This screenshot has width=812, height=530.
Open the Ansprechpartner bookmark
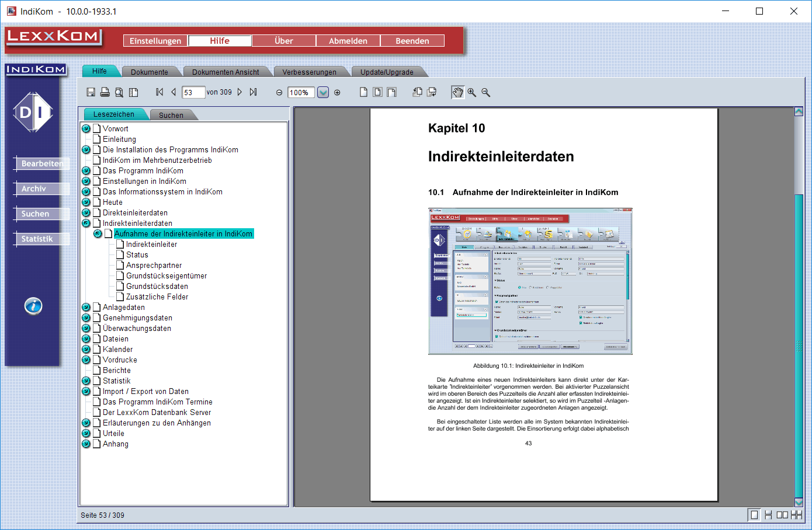click(154, 265)
